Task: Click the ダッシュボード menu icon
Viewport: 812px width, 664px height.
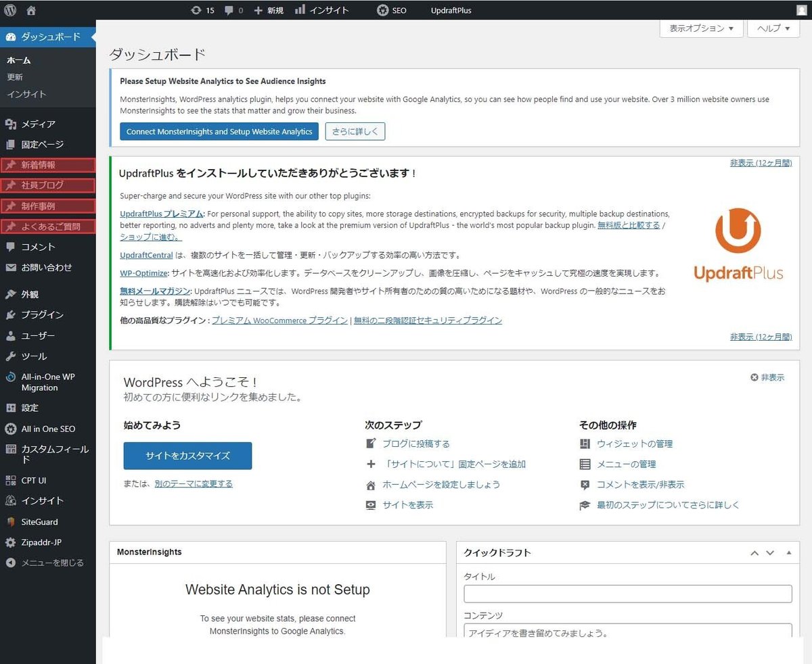Action: 10,37
